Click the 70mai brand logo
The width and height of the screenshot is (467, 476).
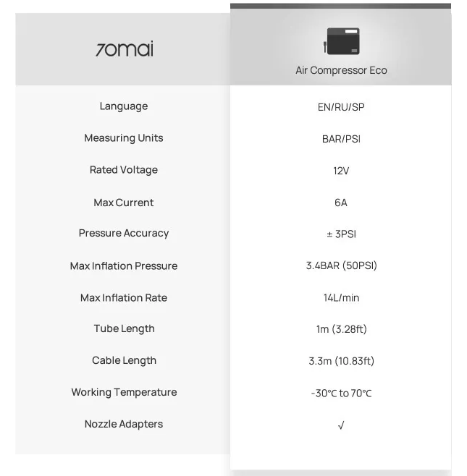[x=125, y=48]
